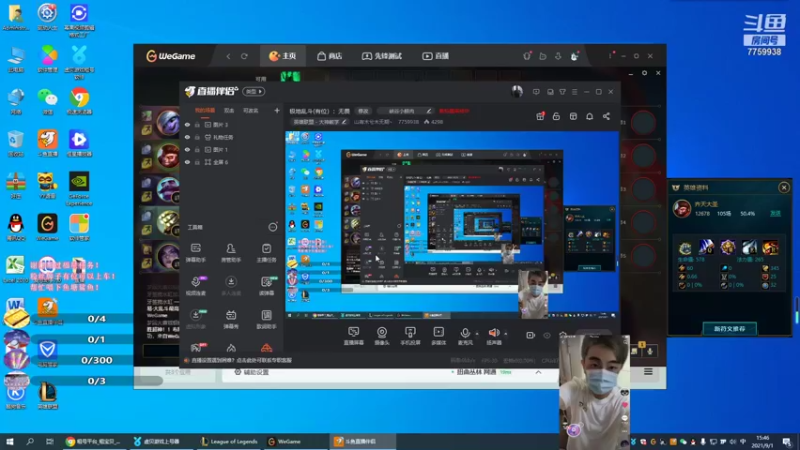Viewport: 800px width, 450px height.
Task: Toggle lock on 礼物任务 layer
Action: 197,137
